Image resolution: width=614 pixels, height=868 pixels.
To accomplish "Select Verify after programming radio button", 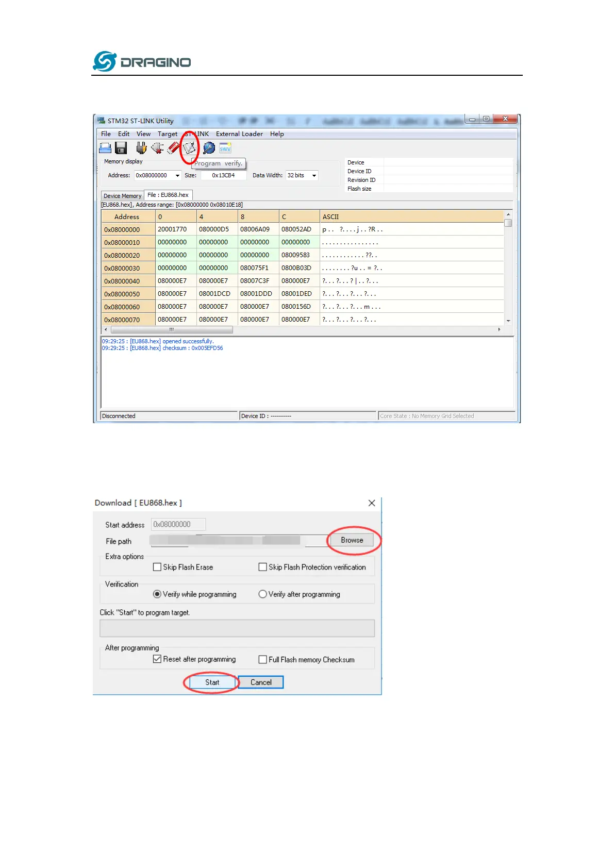I will [x=263, y=594].
